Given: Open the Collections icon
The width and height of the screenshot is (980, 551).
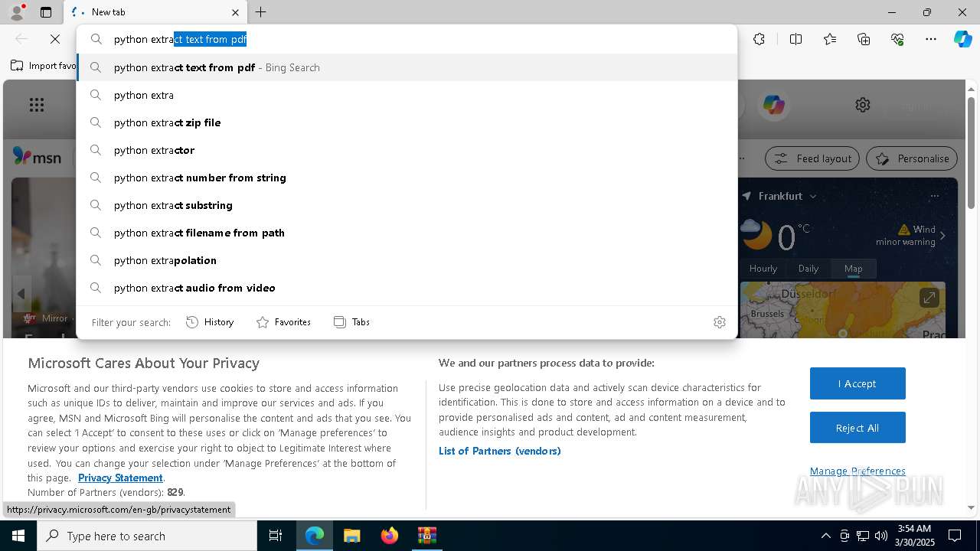Looking at the screenshot, I should (864, 39).
